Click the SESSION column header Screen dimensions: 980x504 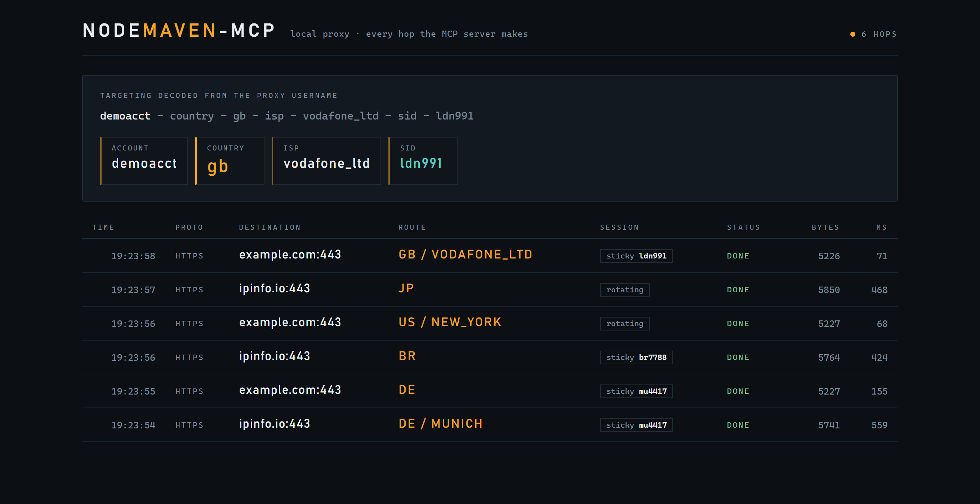[x=619, y=227]
